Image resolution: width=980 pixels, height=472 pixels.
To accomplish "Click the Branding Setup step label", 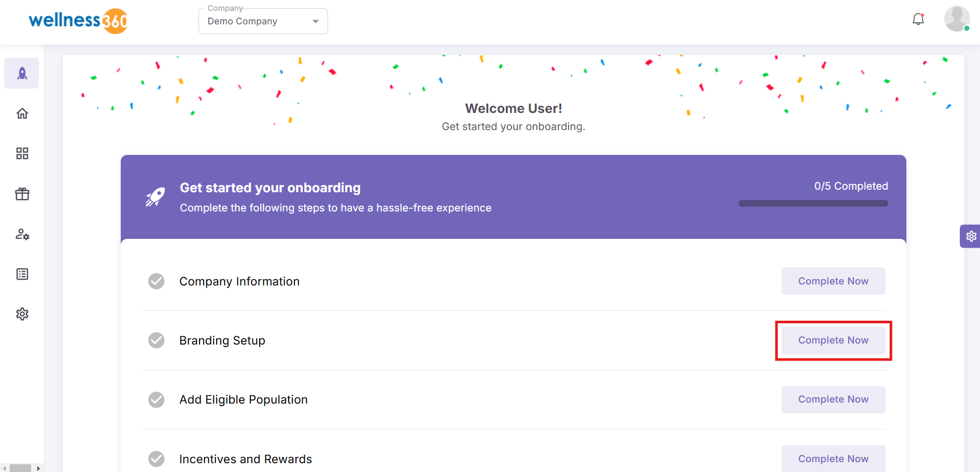I will (222, 340).
